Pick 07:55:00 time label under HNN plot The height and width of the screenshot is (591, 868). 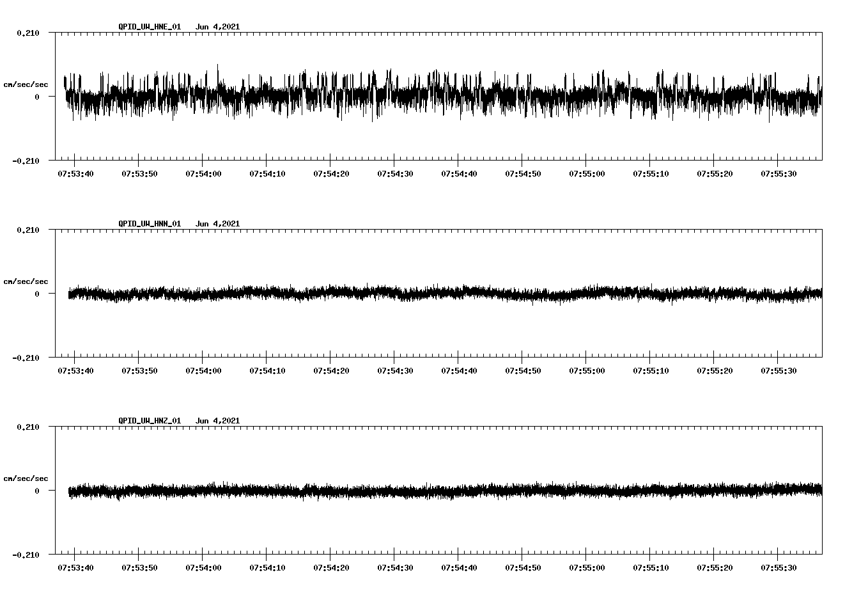click(x=587, y=371)
